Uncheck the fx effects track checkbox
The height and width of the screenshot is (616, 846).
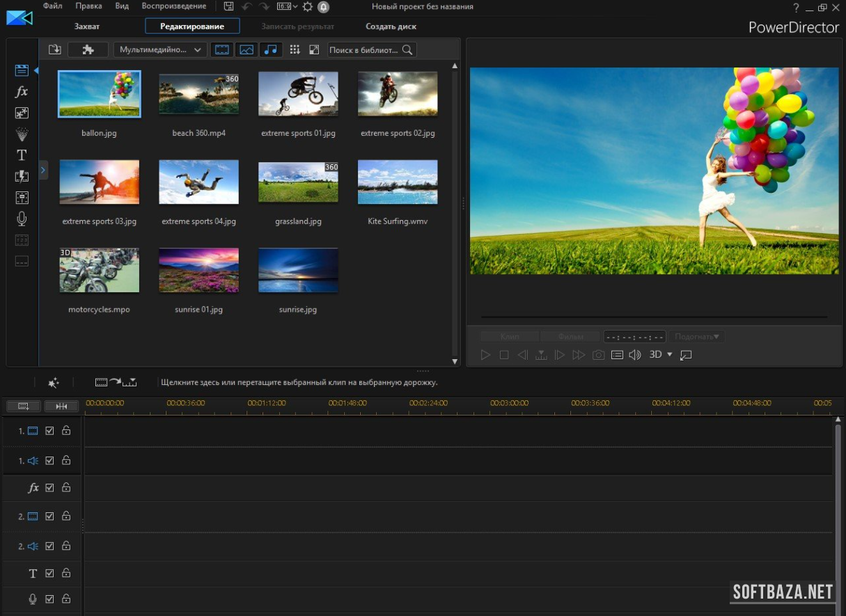(x=49, y=488)
